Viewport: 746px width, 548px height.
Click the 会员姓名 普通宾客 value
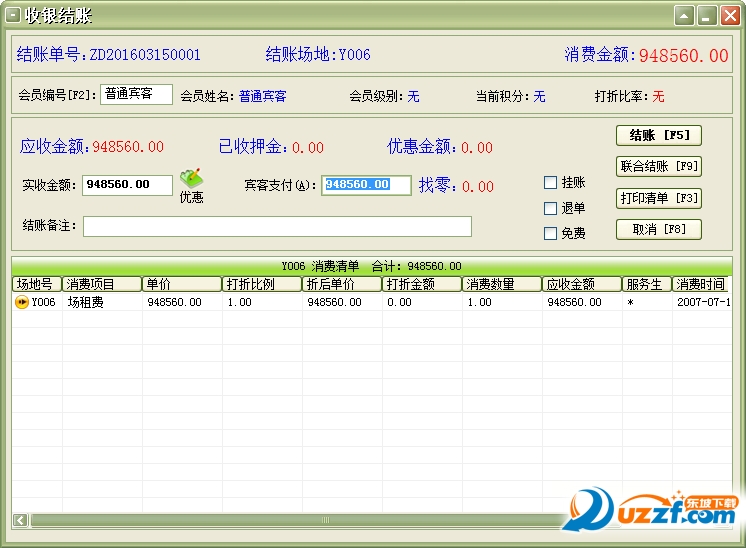tap(263, 96)
